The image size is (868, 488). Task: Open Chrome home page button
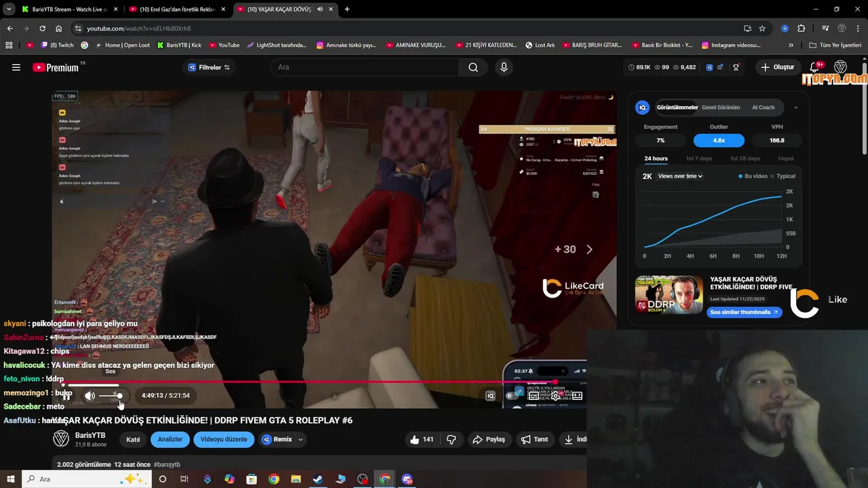coord(59,28)
